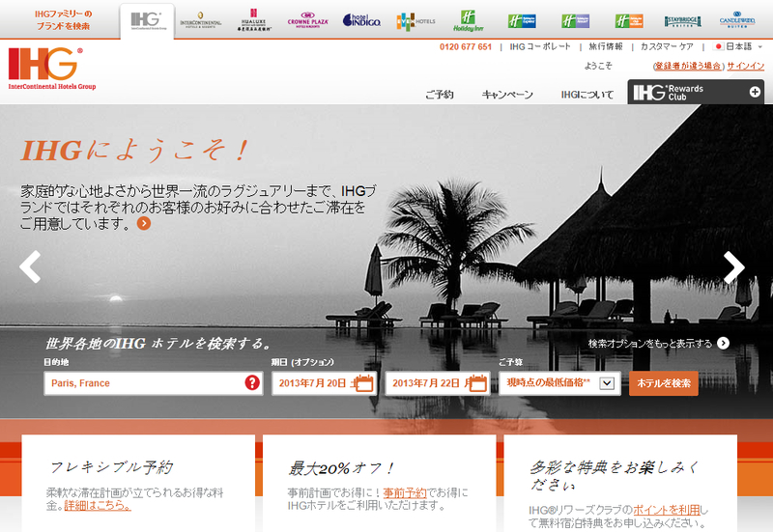Click the IHGファミリーのブランドを検索 label
The height and width of the screenshot is (532, 773).
[x=63, y=20]
